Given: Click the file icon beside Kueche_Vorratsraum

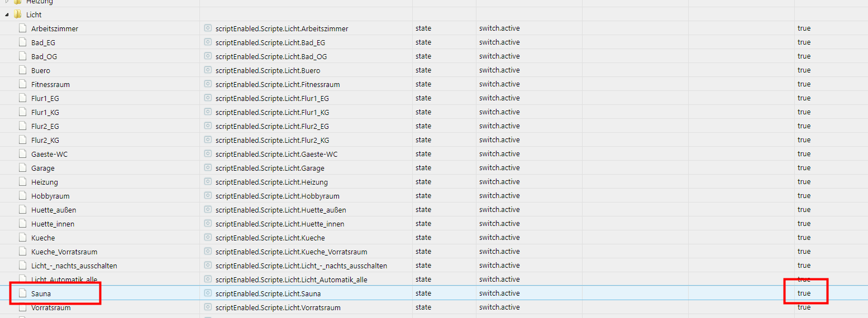Looking at the screenshot, I should pyautogui.click(x=22, y=251).
